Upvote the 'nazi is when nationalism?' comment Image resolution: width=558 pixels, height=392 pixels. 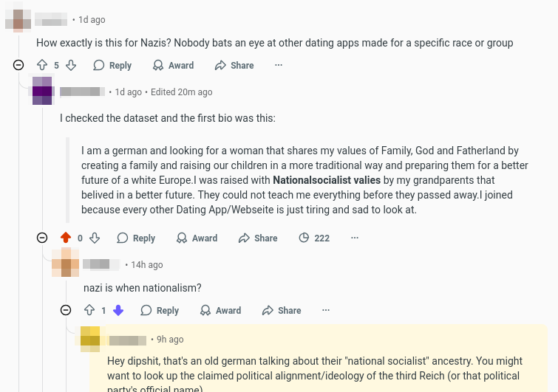pyautogui.click(x=89, y=311)
